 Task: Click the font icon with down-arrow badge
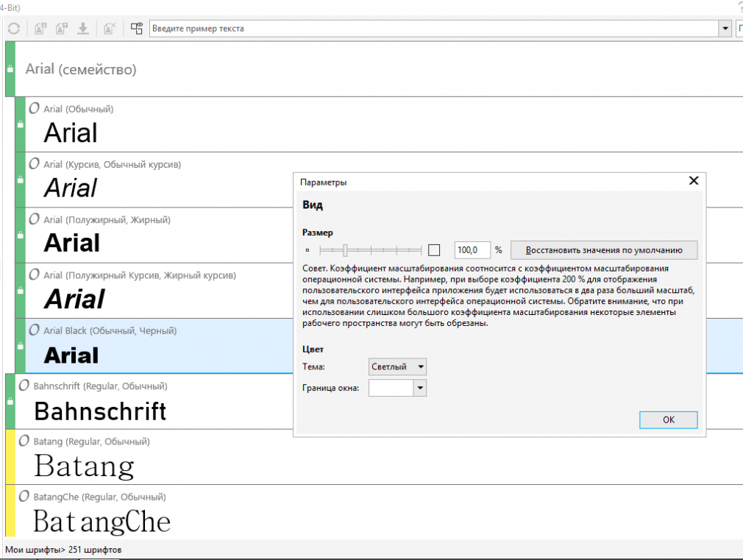click(40, 29)
